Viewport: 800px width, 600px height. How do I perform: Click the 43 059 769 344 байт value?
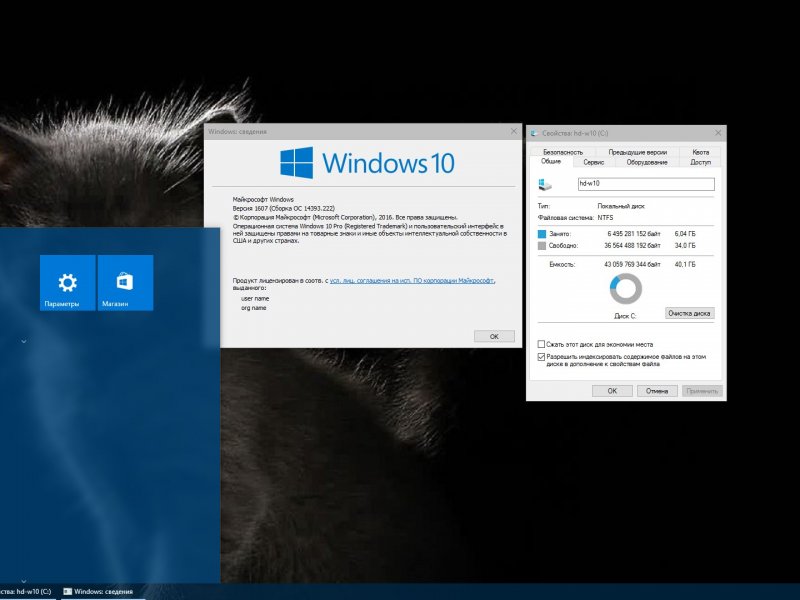pos(632,264)
